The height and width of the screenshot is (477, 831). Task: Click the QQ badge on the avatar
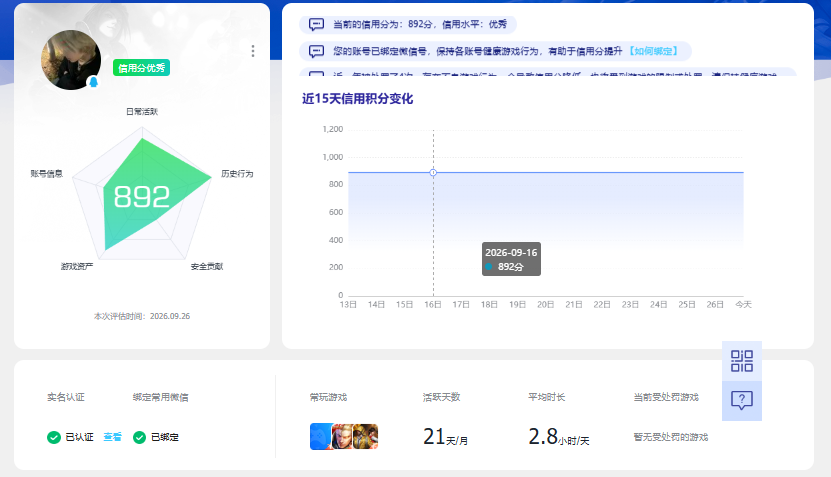point(93,82)
